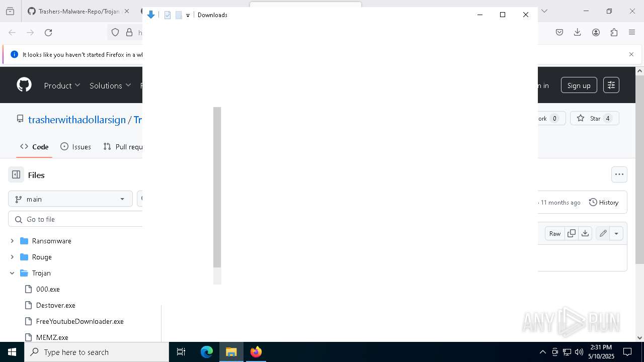Screen dimensions: 644x362
Task: View site security padlock info
Action: tap(129, 32)
